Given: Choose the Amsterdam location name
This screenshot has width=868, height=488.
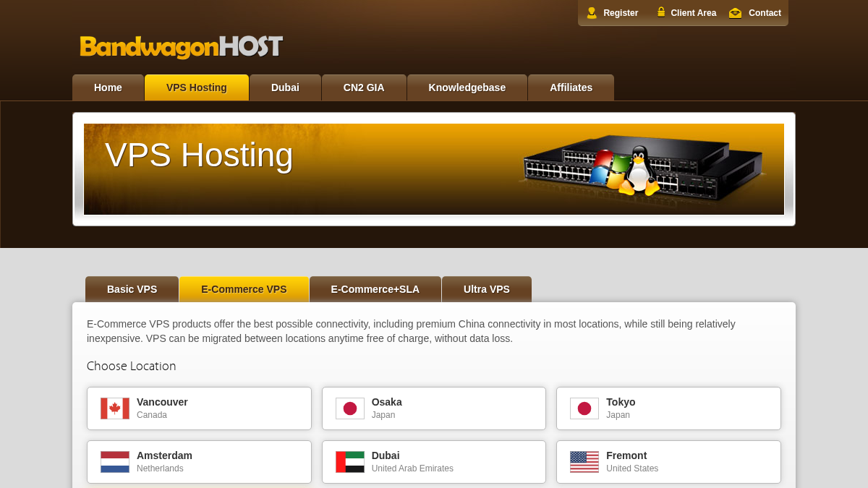Looking at the screenshot, I should pyautogui.click(x=164, y=455).
